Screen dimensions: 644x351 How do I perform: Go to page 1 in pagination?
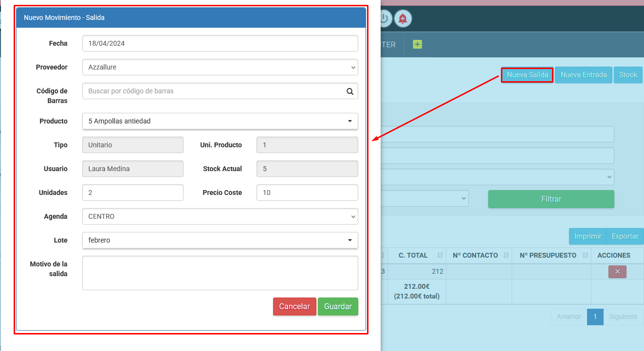tap(595, 316)
